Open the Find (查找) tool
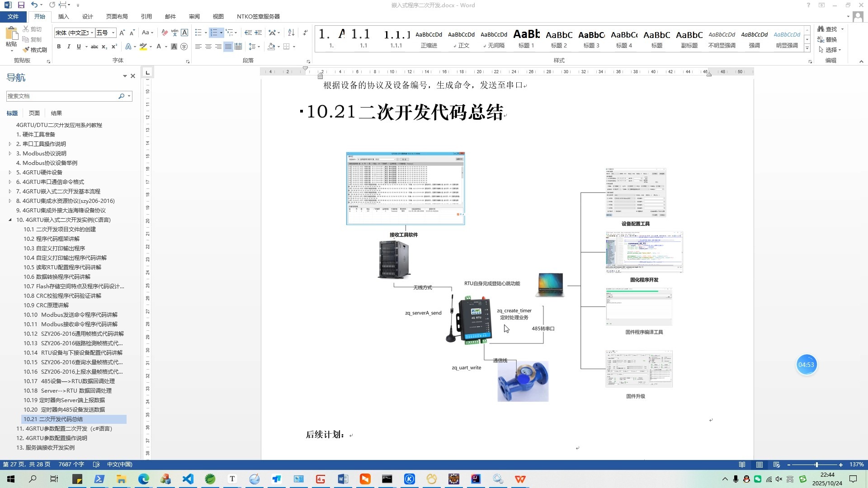The height and width of the screenshot is (488, 868). coord(830,28)
